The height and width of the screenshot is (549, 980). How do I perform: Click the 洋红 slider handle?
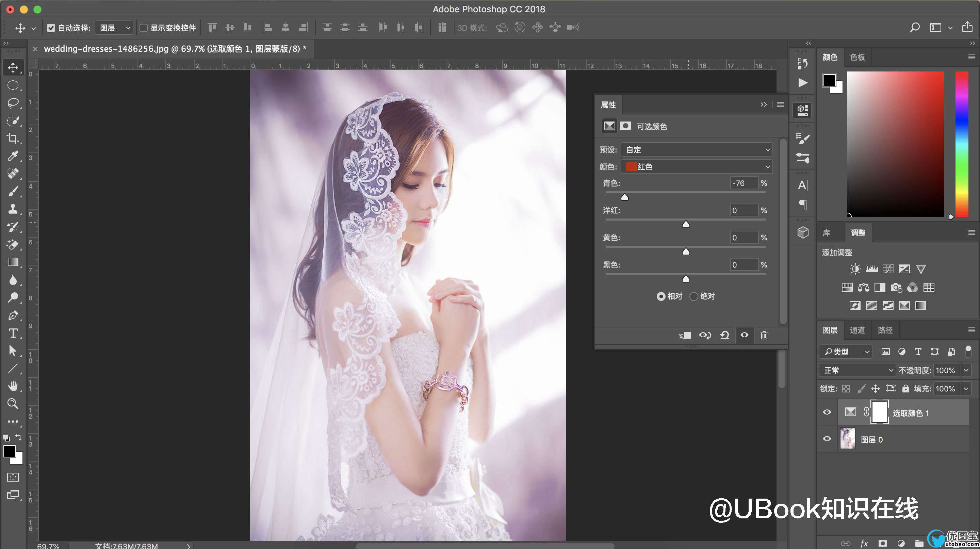point(686,225)
